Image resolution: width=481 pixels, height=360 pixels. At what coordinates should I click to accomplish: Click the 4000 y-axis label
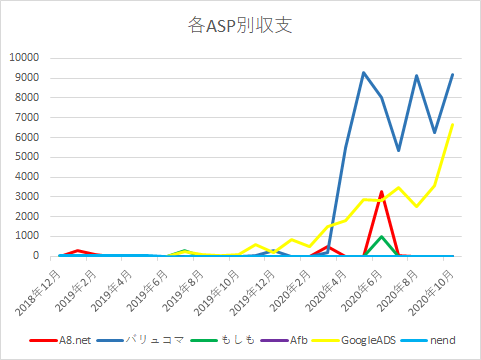pyautogui.click(x=27, y=177)
